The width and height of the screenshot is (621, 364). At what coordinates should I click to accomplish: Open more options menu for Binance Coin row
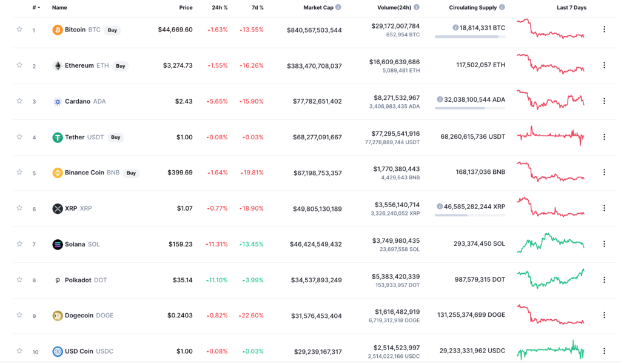tap(604, 172)
